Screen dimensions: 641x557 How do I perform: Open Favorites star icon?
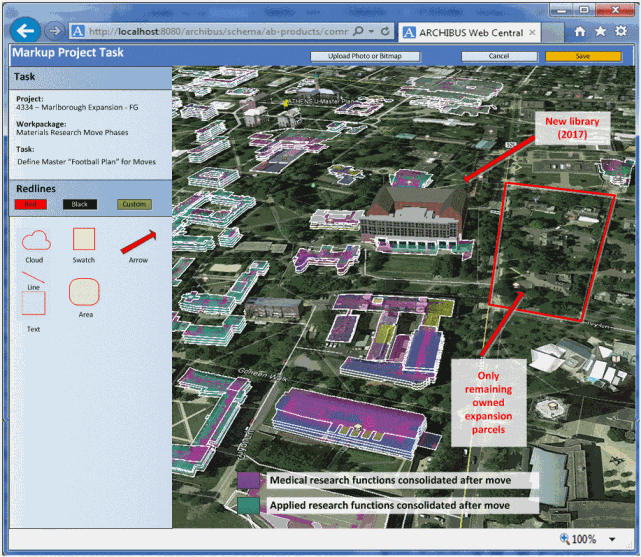point(600,32)
